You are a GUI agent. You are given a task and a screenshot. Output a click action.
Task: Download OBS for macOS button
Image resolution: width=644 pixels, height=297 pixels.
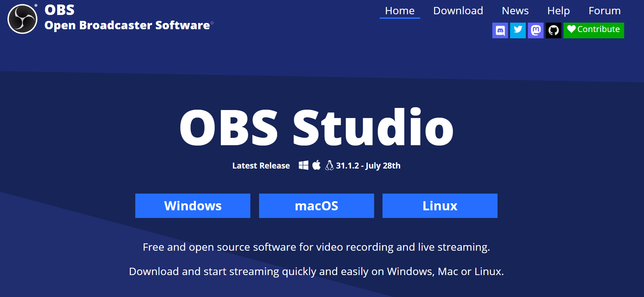pyautogui.click(x=317, y=206)
